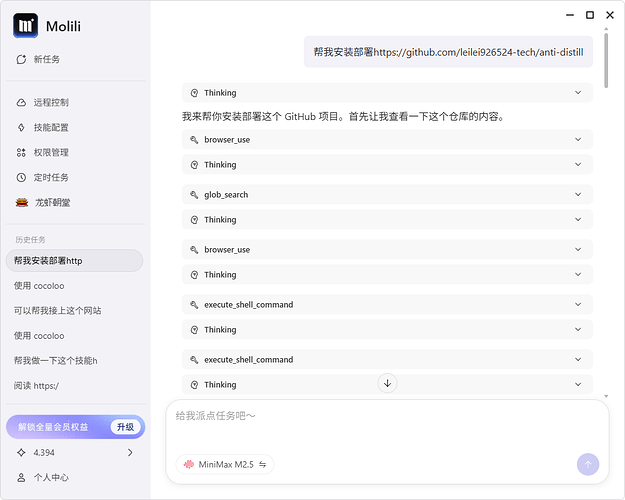The width and height of the screenshot is (625, 500).
Task: Click the 定时任务 clock icon
Action: 22,177
